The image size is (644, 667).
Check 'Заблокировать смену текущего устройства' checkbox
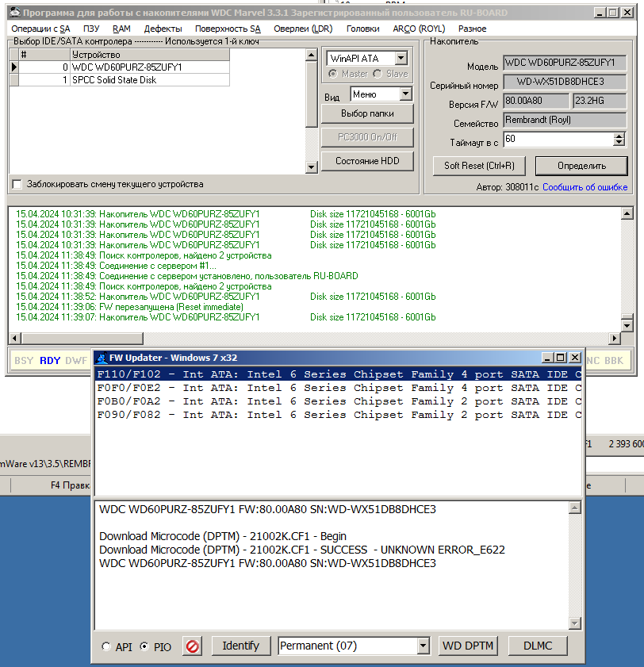click(17, 184)
